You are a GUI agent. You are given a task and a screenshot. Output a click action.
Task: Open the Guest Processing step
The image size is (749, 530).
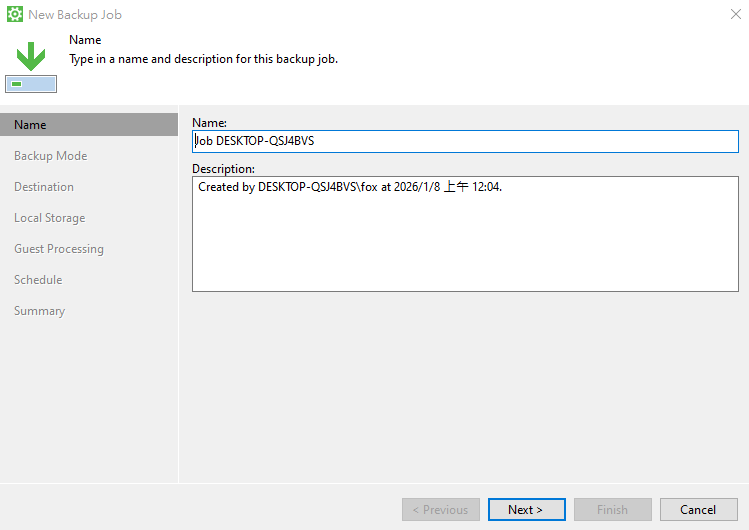tap(59, 249)
